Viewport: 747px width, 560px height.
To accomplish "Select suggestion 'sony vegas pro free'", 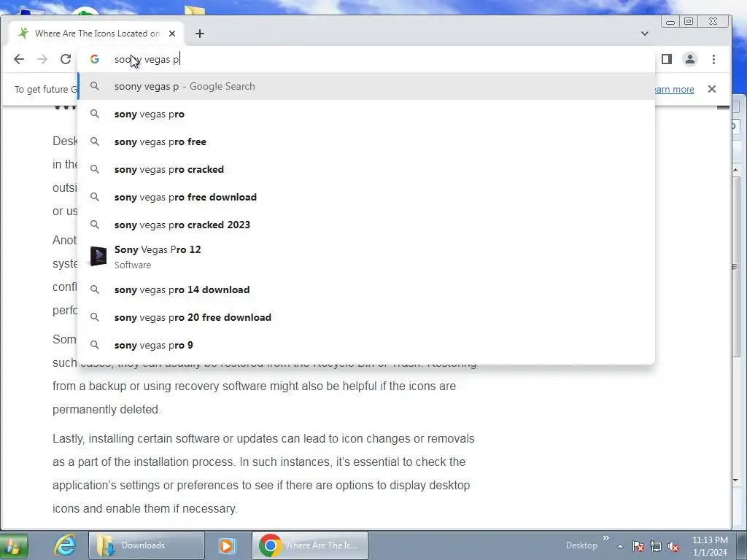I will [366, 141].
